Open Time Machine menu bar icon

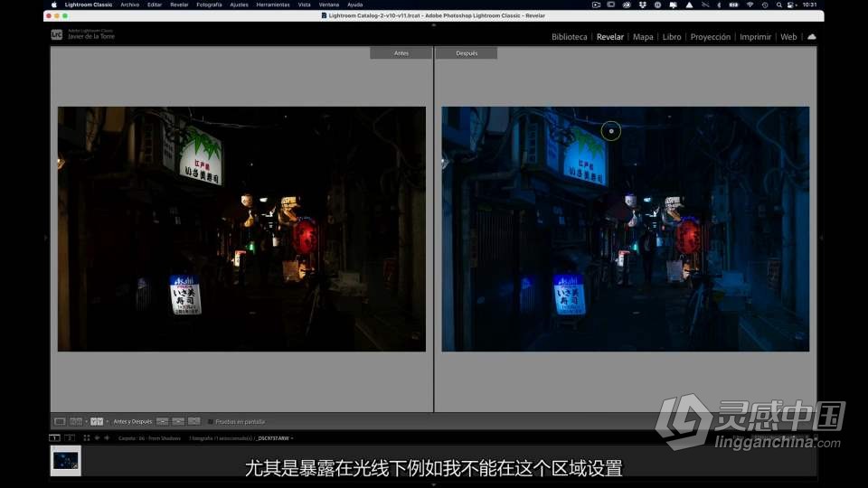pos(765,5)
